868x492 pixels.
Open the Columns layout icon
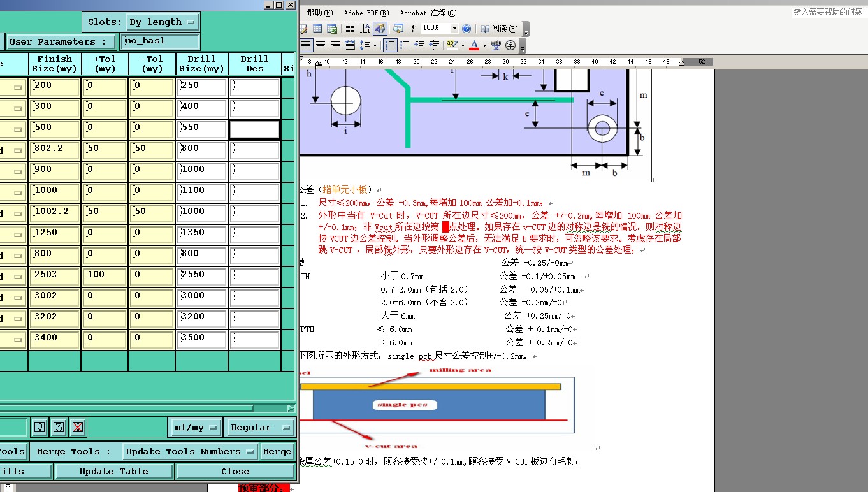tap(350, 28)
